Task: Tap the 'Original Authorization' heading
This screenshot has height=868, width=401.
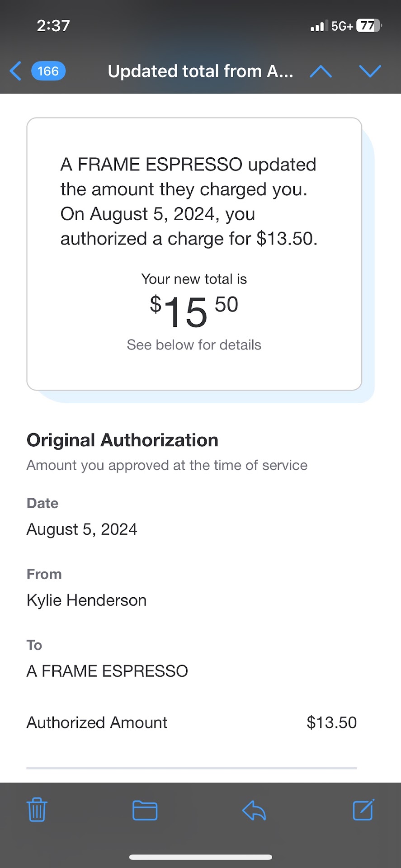Action: (123, 440)
